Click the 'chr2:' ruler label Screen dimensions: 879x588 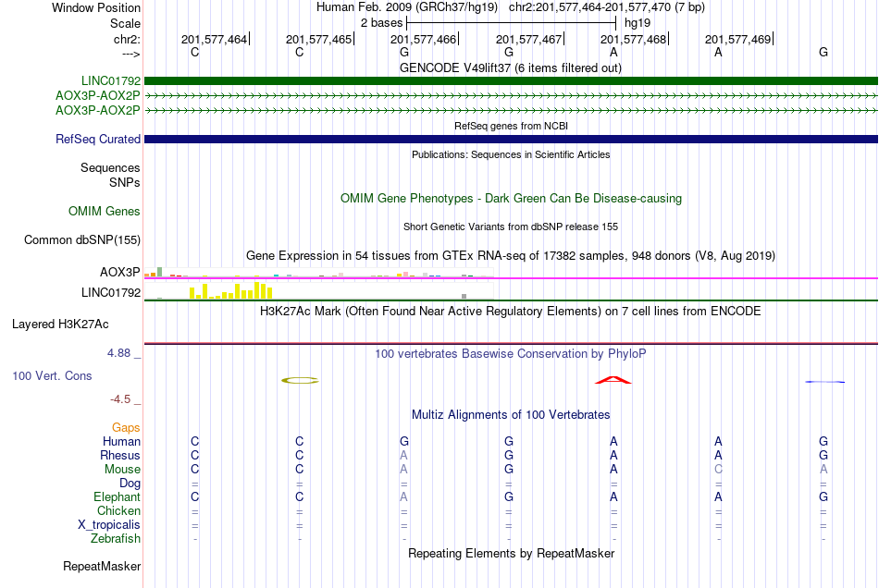click(127, 39)
